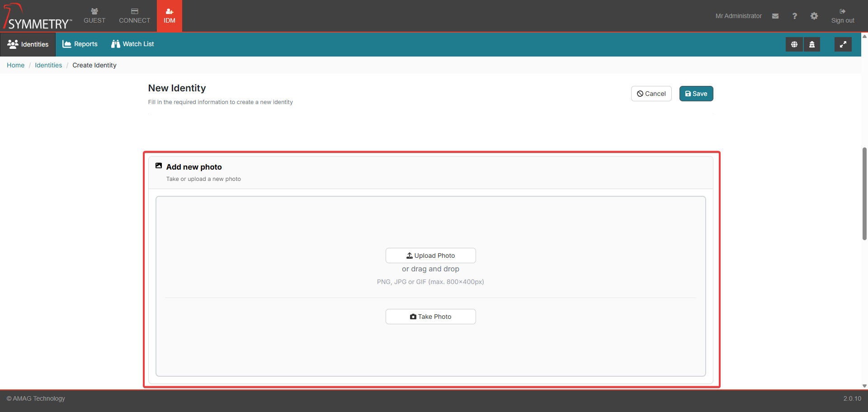This screenshot has width=868, height=412.
Task: Open the Reports menu item
Action: click(x=80, y=44)
